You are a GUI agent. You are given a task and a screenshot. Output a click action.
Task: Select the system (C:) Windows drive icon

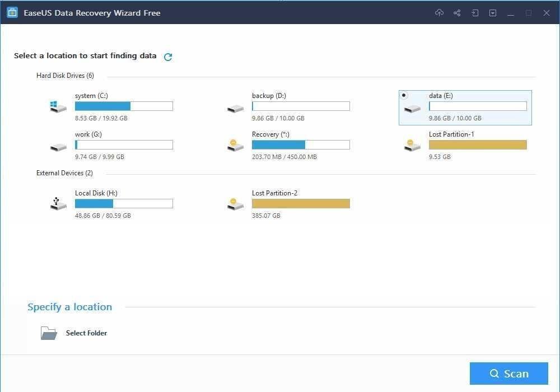coord(58,107)
